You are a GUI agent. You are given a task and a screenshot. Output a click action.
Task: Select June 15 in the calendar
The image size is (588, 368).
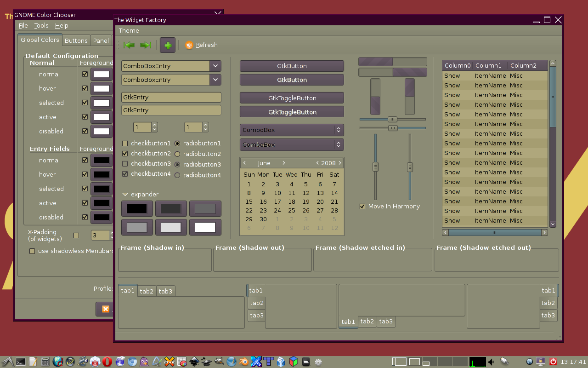coord(249,201)
